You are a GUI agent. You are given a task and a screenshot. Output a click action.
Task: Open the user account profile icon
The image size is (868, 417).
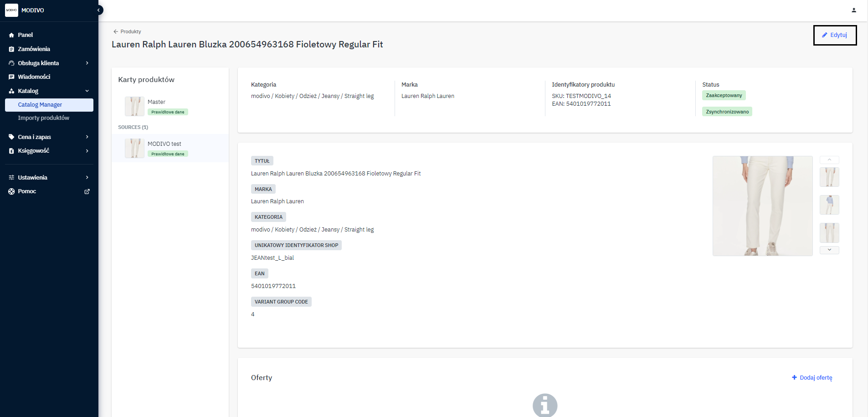point(853,10)
